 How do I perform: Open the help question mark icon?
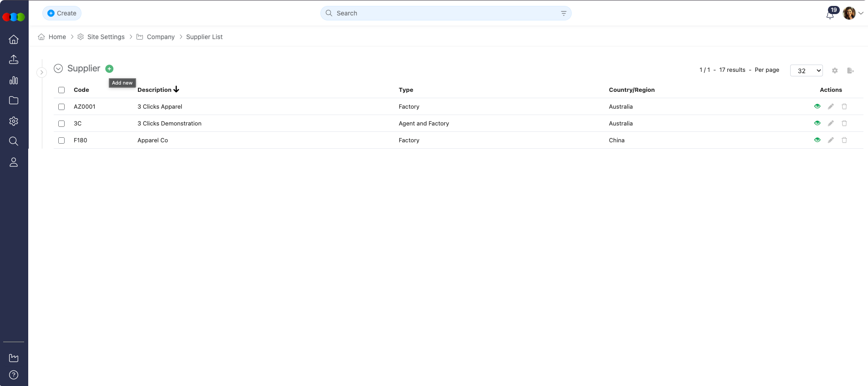[14, 375]
